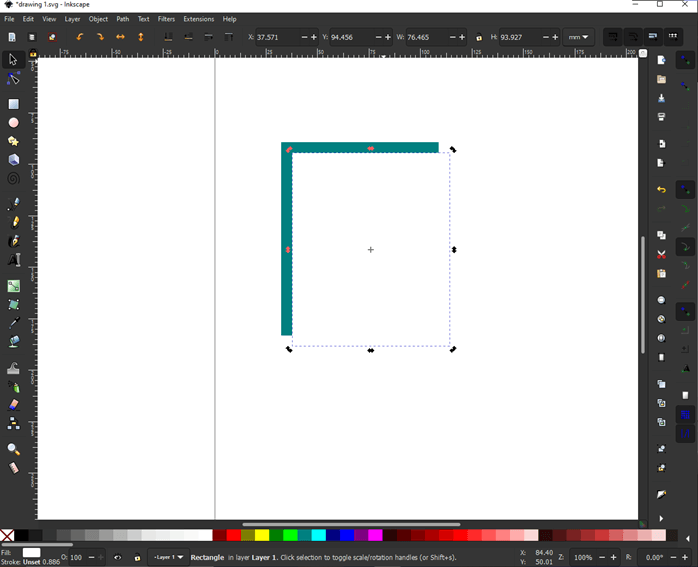
Task: Toggle width-height lock ratio
Action: [479, 37]
